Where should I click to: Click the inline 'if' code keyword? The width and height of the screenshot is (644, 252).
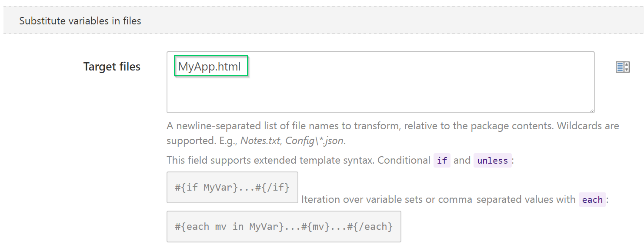pos(442,161)
